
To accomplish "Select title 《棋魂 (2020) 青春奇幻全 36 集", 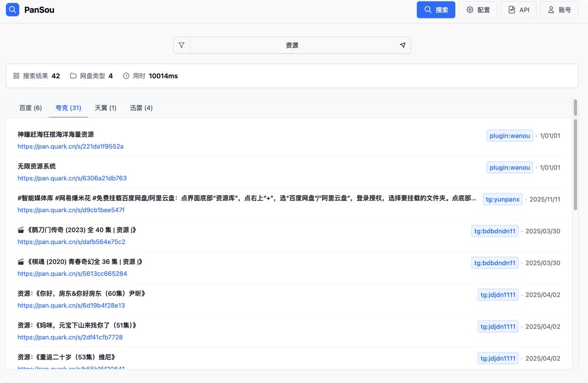I will pyautogui.click(x=80, y=262).
